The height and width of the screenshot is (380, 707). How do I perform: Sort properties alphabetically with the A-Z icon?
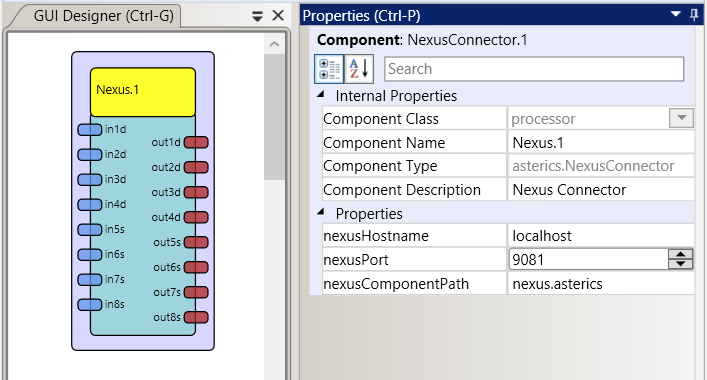coord(359,69)
